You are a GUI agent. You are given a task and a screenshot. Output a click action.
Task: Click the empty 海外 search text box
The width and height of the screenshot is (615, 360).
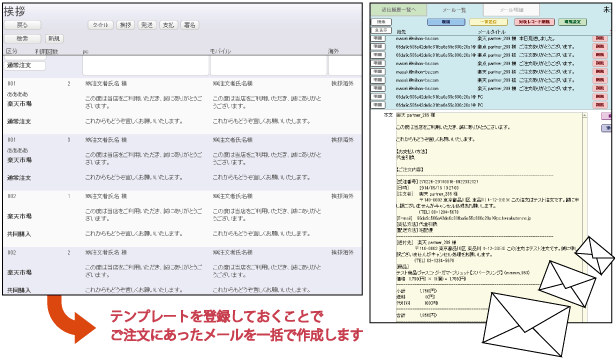tap(345, 65)
